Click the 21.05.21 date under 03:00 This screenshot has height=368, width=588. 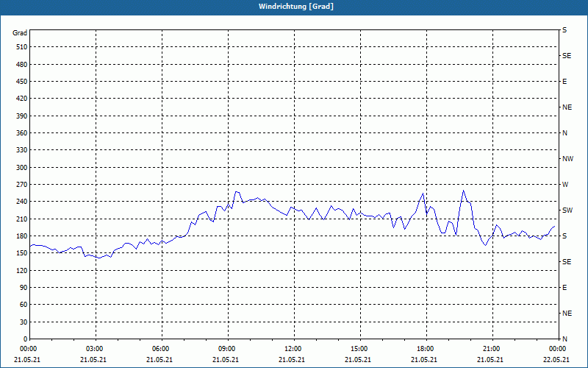point(93,359)
